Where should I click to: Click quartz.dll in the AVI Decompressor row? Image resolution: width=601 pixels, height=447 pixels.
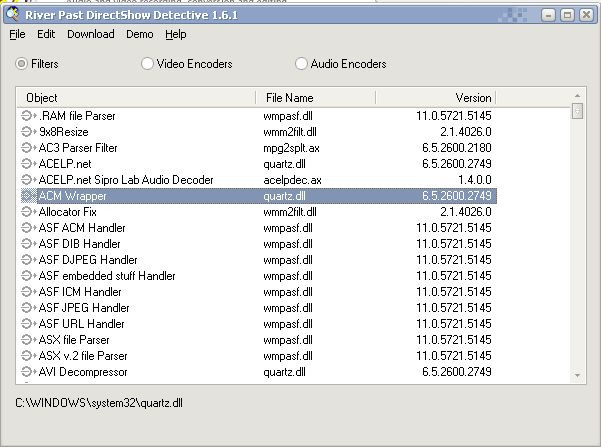[x=284, y=372]
